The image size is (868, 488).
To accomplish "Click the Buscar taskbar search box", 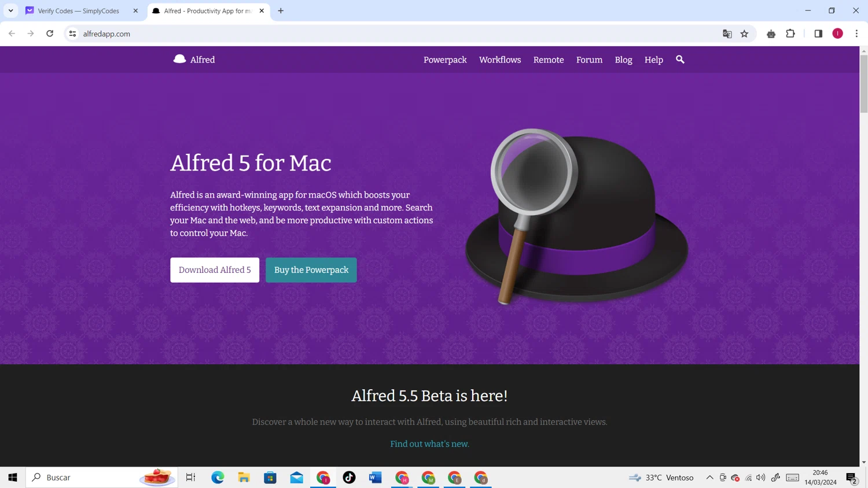I will (x=101, y=478).
